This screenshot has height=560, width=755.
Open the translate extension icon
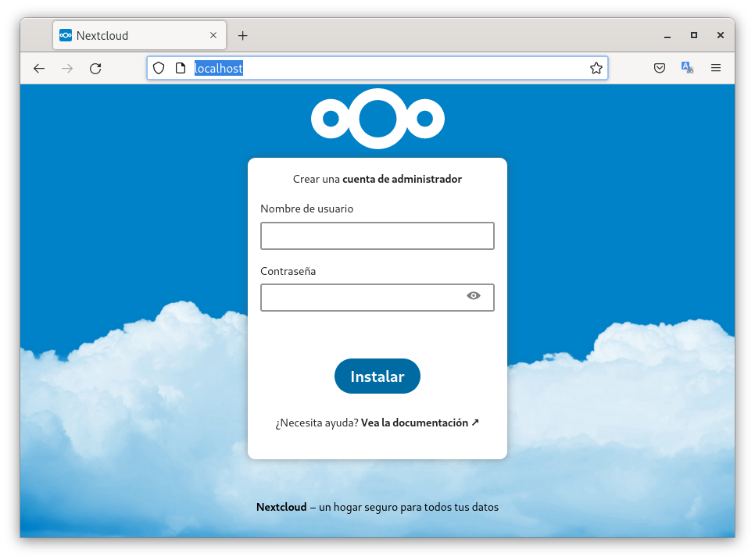pos(687,68)
